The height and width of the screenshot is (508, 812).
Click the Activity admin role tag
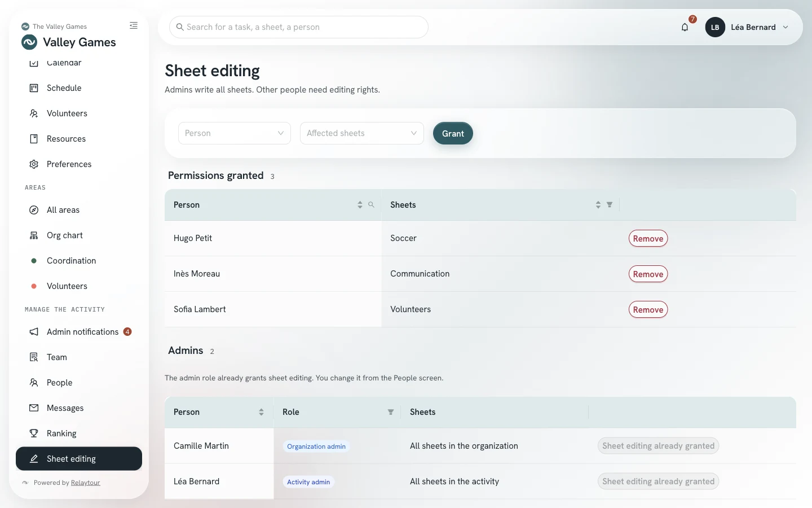coord(308,482)
